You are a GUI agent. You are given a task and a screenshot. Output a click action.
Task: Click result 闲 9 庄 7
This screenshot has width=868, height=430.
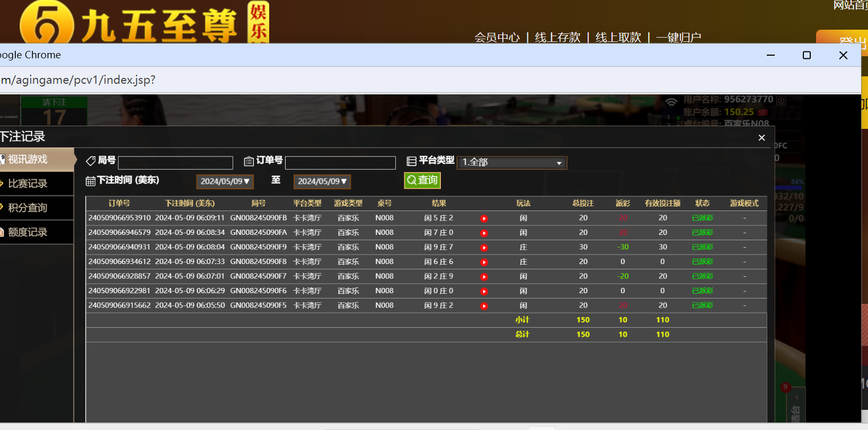point(439,247)
